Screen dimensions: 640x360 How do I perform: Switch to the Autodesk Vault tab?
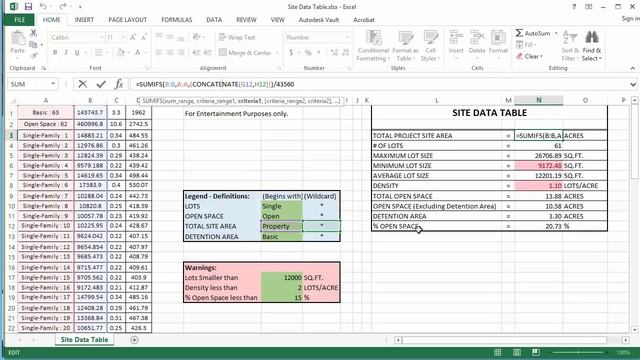click(x=318, y=20)
